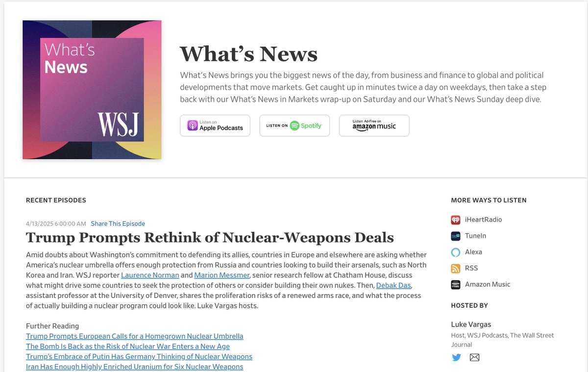Click the iHeartRadio icon

456,220
